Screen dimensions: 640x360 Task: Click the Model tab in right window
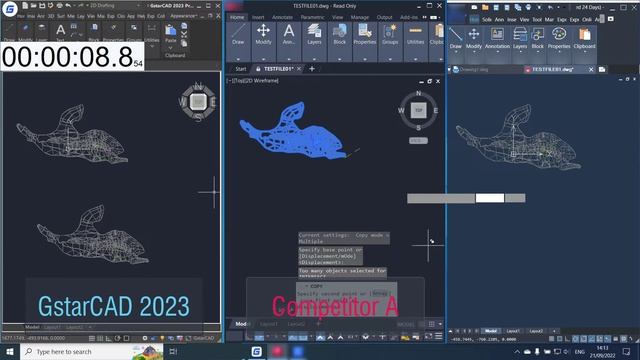491,331
